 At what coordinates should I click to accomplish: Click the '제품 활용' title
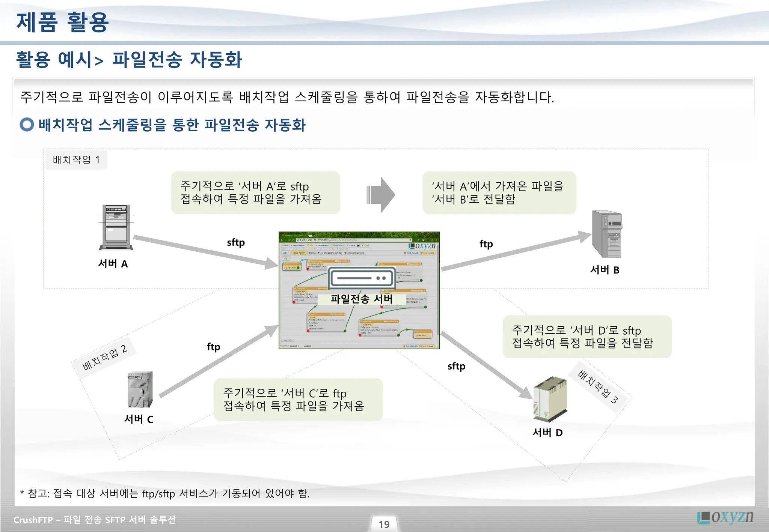click(x=63, y=23)
